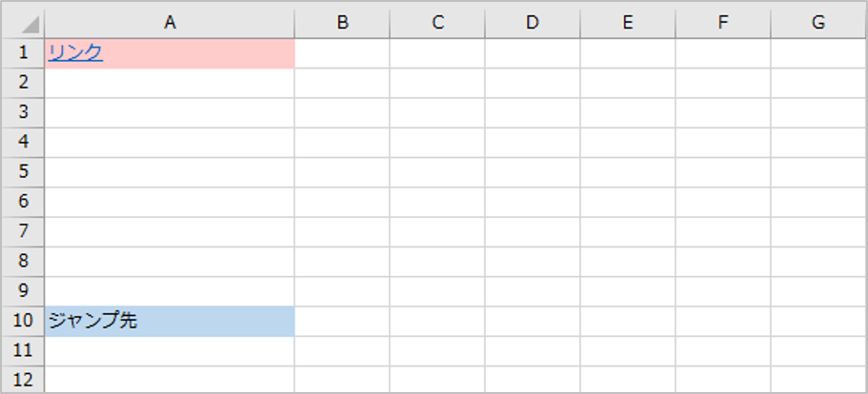This screenshot has width=868, height=394.
Task: Click the empty pink area of cell A1
Action: point(199,53)
